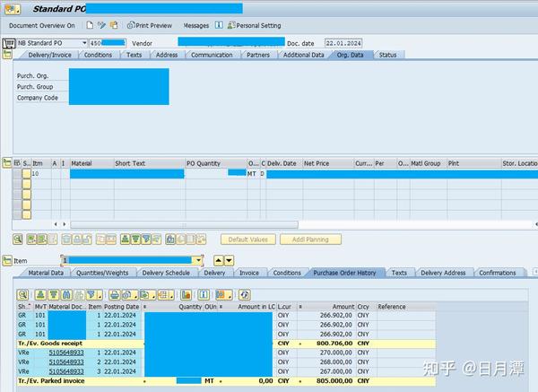Viewport: 538px width, 392px height.
Task: Open Messages in the toolbar
Action: [195, 26]
